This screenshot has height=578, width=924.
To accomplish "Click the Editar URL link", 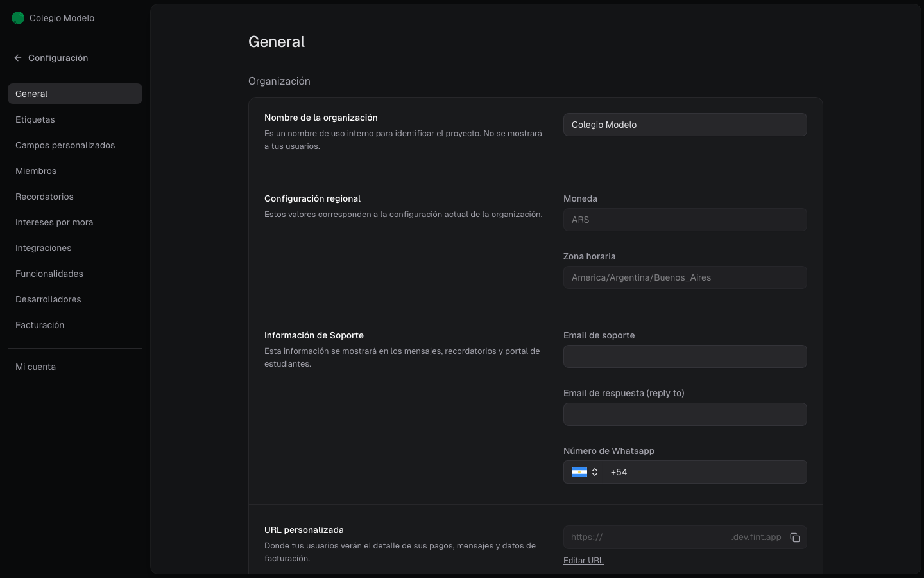I will pos(583,561).
